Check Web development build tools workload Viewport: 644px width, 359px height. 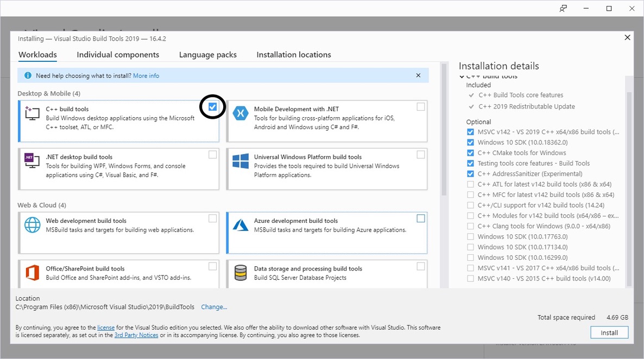(x=212, y=218)
